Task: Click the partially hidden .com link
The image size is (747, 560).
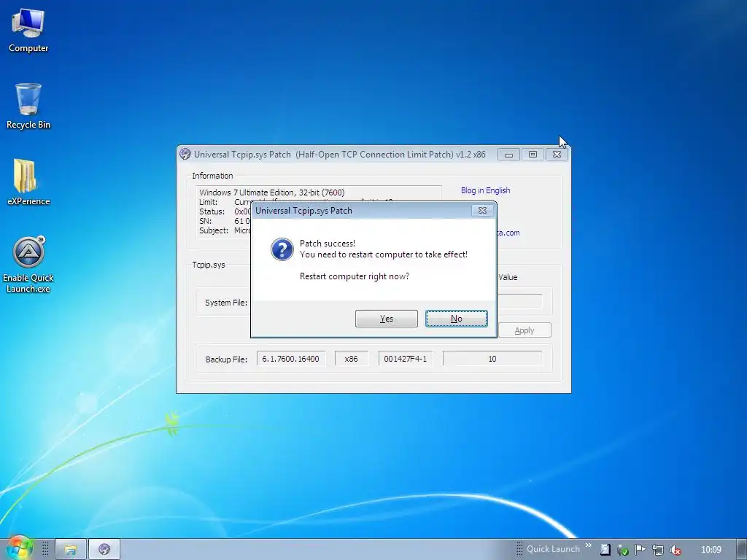Action: tap(508, 233)
